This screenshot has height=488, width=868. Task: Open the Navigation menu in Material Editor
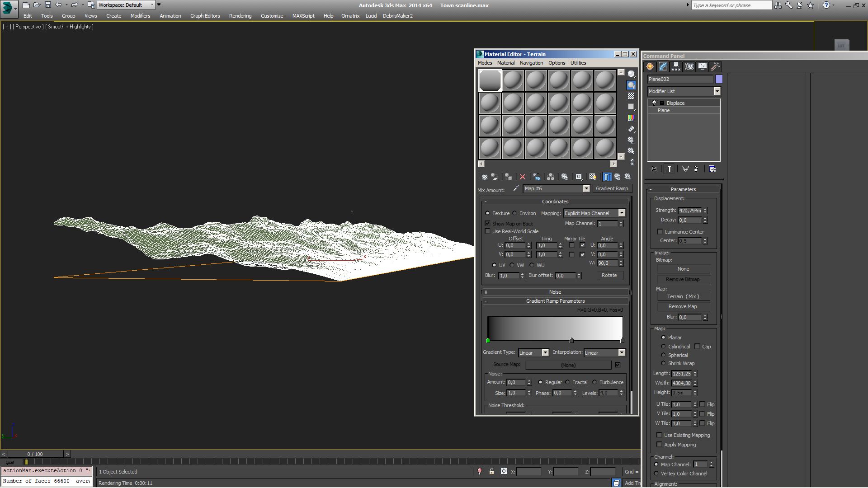531,63
